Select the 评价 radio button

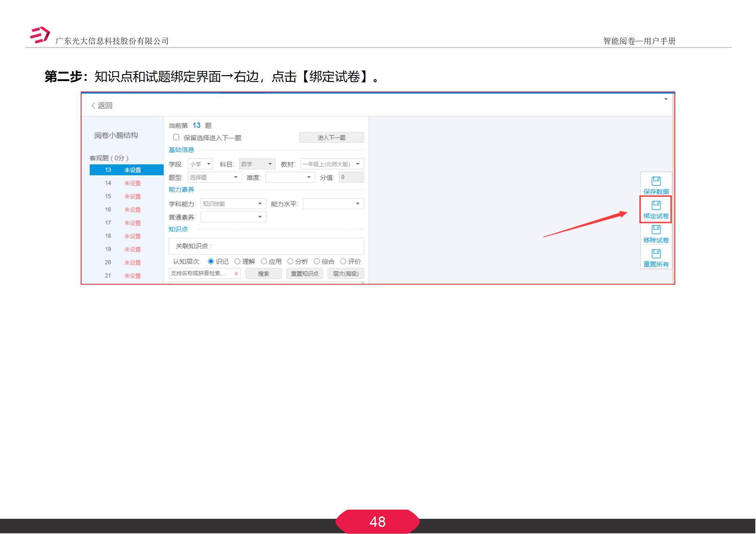click(344, 261)
